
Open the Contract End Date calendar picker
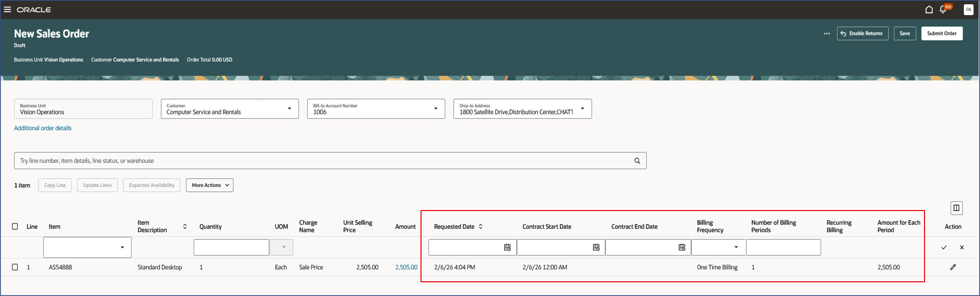point(682,247)
